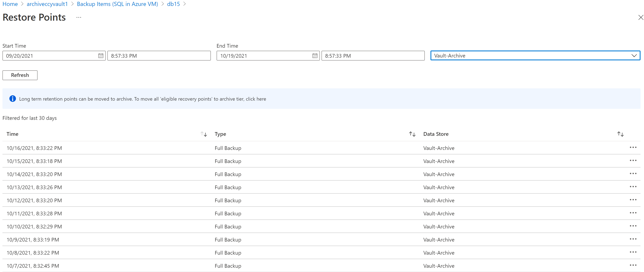Viewport: 644px width, 272px height.
Task: Open the End Time date picker calendar
Action: pos(315,56)
